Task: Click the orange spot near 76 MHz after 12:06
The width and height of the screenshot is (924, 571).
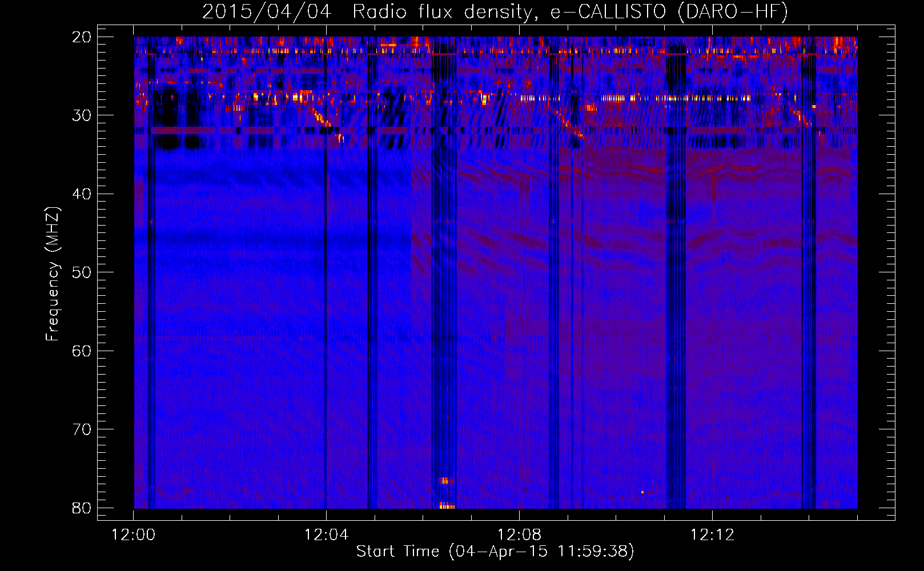Action: (x=446, y=481)
